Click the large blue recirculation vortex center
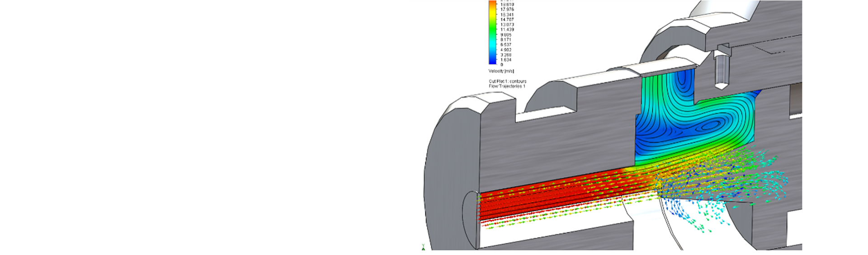Image resolution: width=868 pixels, height=255 pixels. click(710, 124)
